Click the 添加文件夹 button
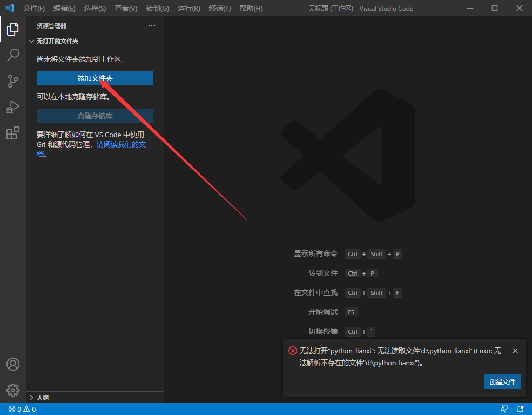This screenshot has width=532, height=415. [x=95, y=78]
